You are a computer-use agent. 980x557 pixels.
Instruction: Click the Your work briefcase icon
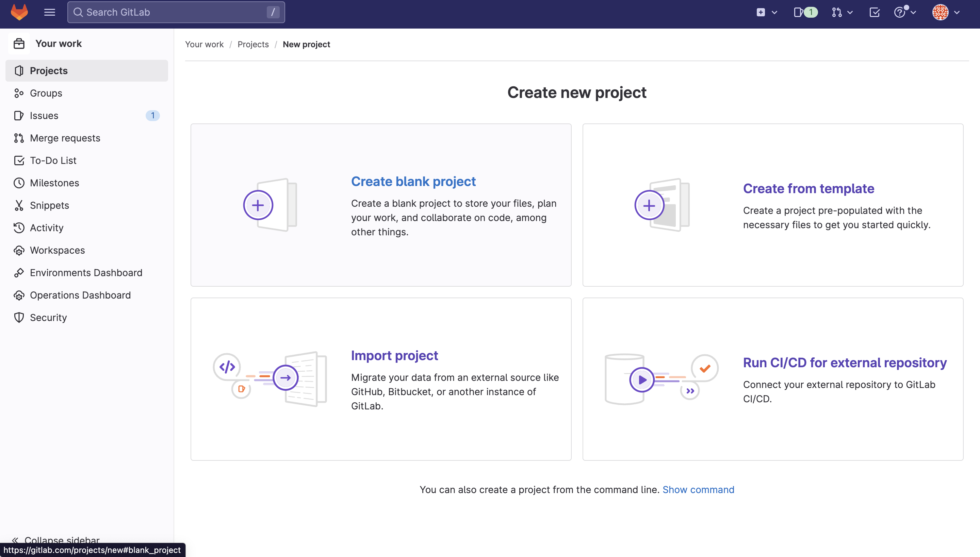19,44
